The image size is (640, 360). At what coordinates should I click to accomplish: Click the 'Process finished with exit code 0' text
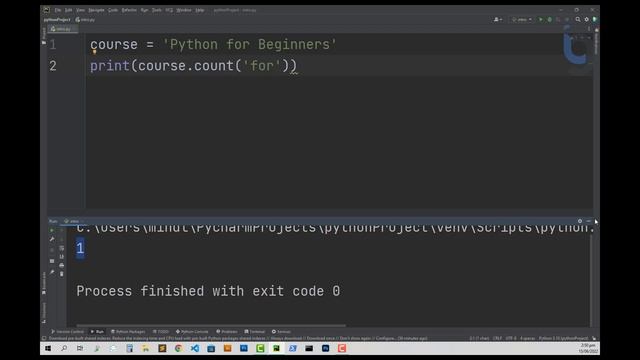coord(208,291)
